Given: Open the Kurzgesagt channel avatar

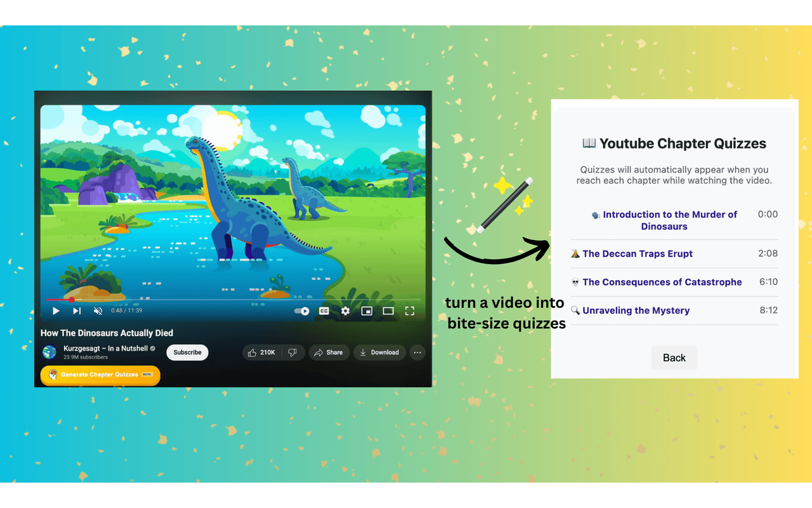Looking at the screenshot, I should [49, 352].
